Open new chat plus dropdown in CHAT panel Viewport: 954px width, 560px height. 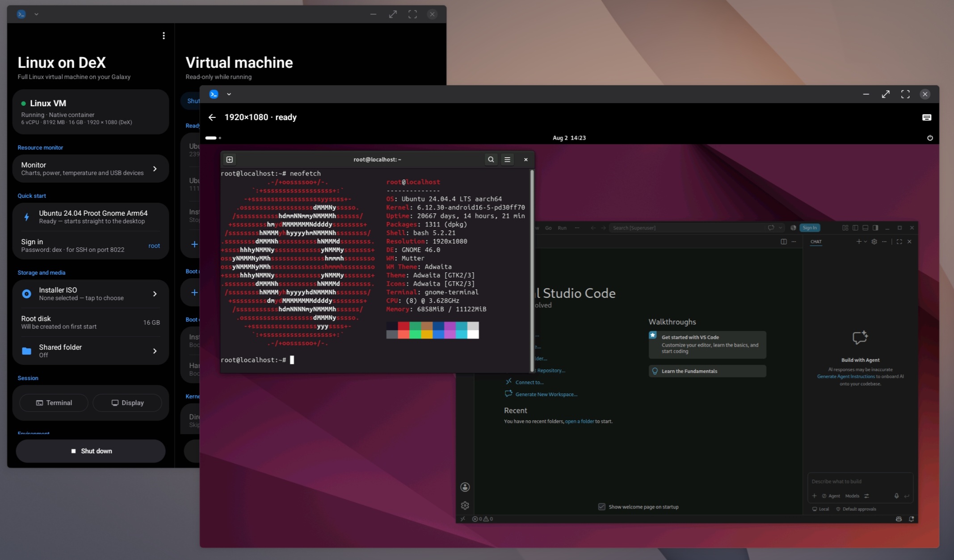point(861,242)
